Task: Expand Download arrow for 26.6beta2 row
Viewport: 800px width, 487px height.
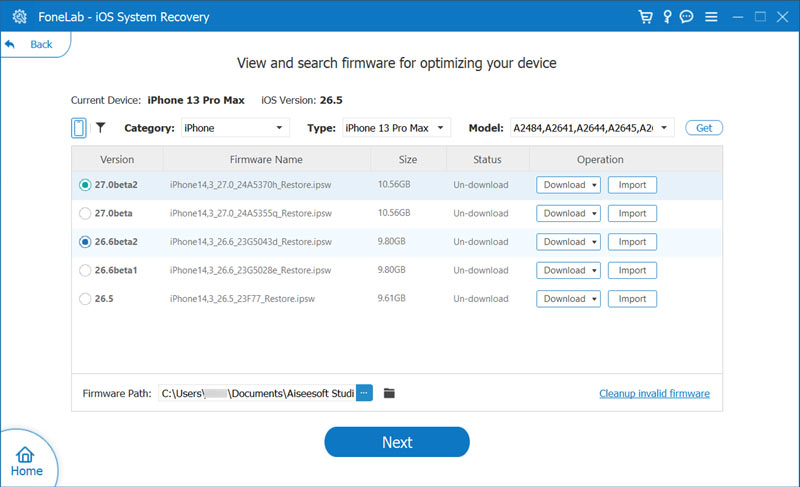Action: click(594, 242)
